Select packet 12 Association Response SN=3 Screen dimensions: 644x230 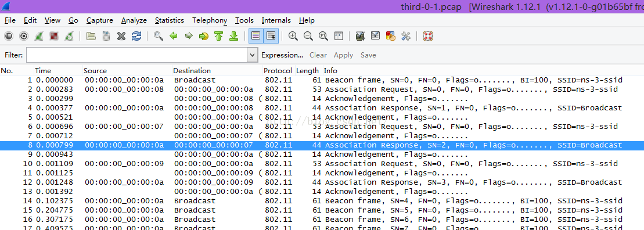[x=322, y=182]
